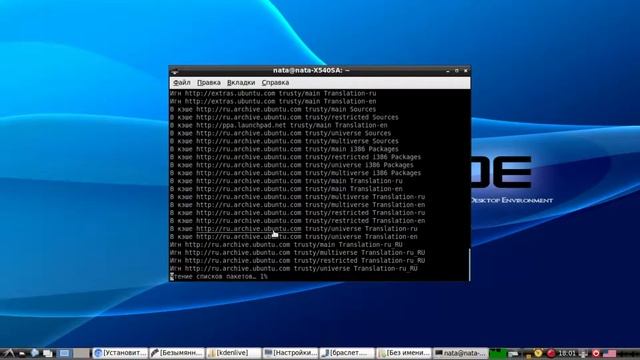Switch to the [Без имени... taskbar window
The image size is (640, 360).
click(404, 353)
